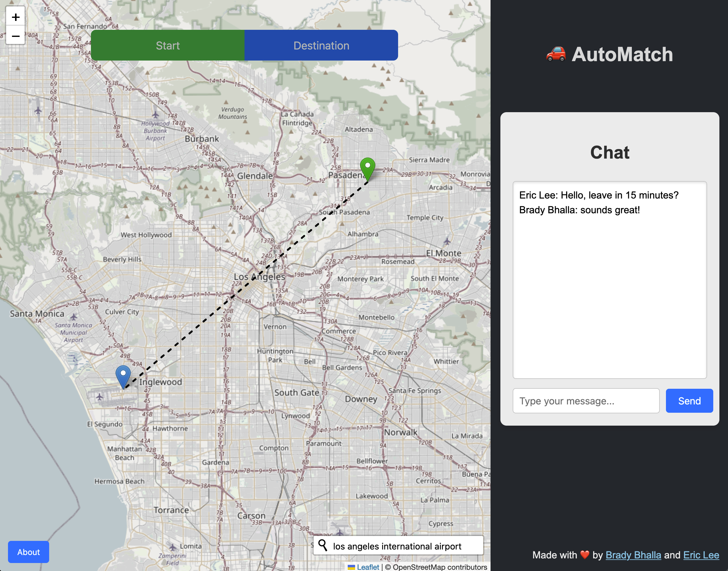Focus the Type your message field
Viewport: 728px width, 571px height.
pyautogui.click(x=586, y=400)
